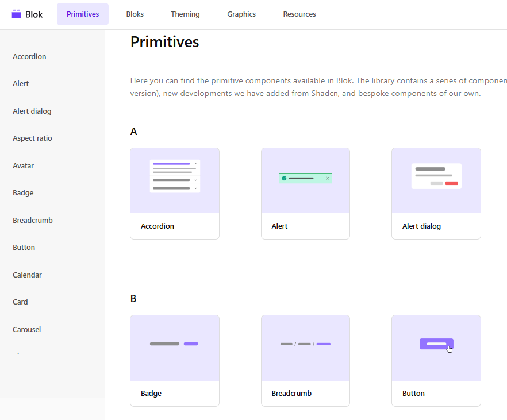The height and width of the screenshot is (420, 507).
Task: Select Alert in the sidebar
Action: (21, 83)
